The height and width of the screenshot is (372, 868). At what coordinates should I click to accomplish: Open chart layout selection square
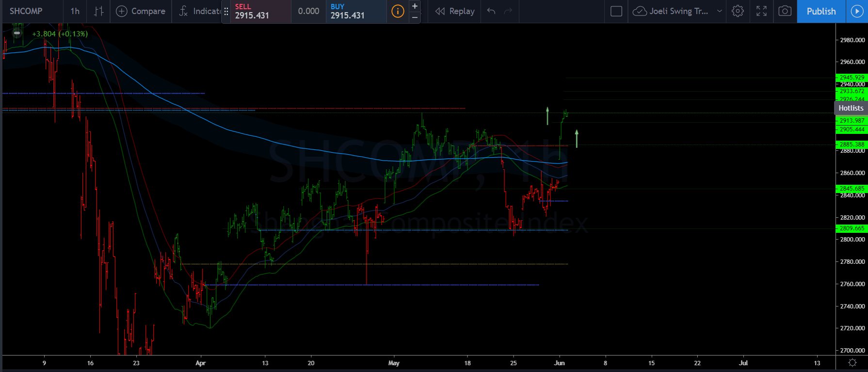[x=616, y=11]
